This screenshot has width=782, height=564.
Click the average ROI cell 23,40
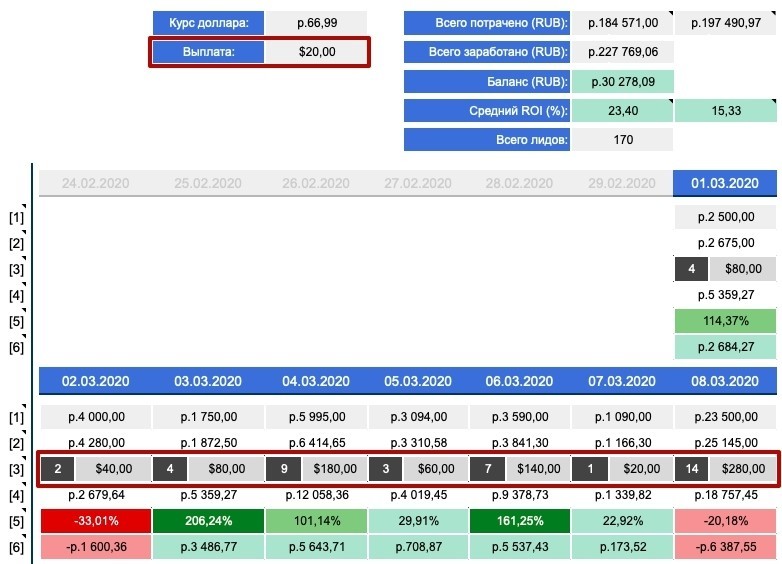point(622,111)
